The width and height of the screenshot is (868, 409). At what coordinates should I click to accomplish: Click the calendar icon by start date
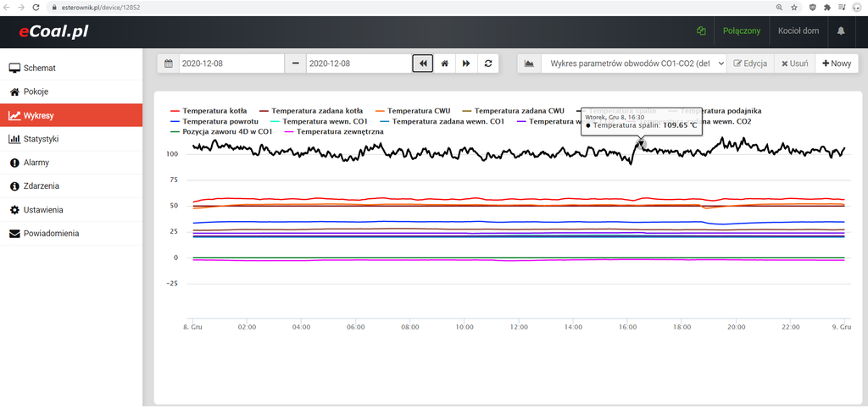pyautogui.click(x=169, y=64)
